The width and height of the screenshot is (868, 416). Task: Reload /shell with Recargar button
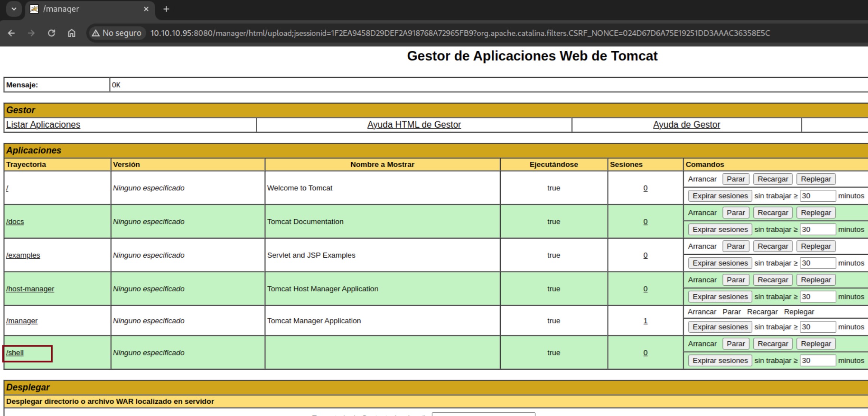coord(773,344)
